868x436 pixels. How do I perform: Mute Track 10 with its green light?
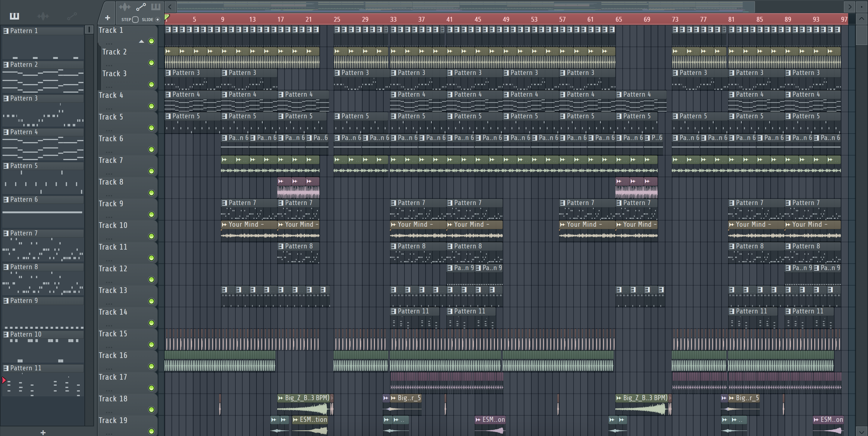tap(152, 236)
